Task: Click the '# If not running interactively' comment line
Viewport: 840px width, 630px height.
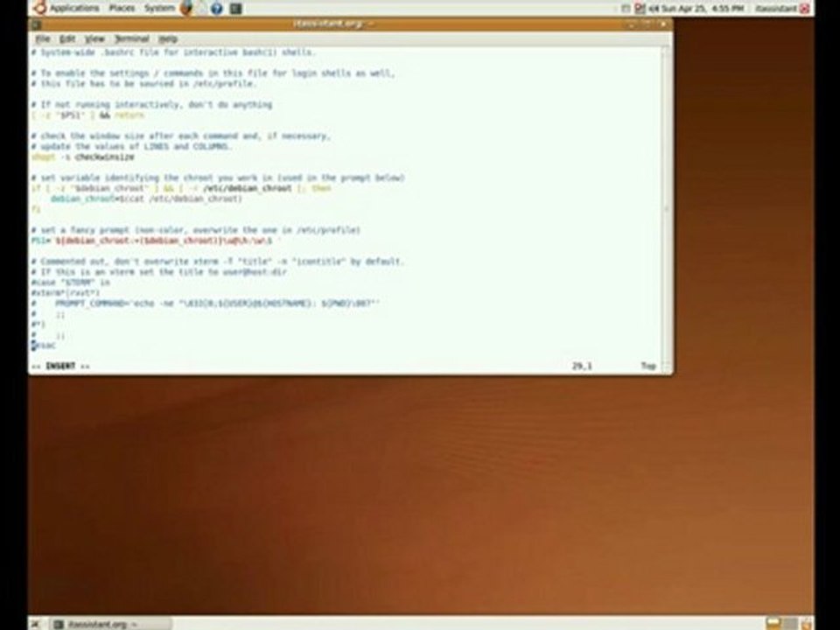Action: (151, 104)
